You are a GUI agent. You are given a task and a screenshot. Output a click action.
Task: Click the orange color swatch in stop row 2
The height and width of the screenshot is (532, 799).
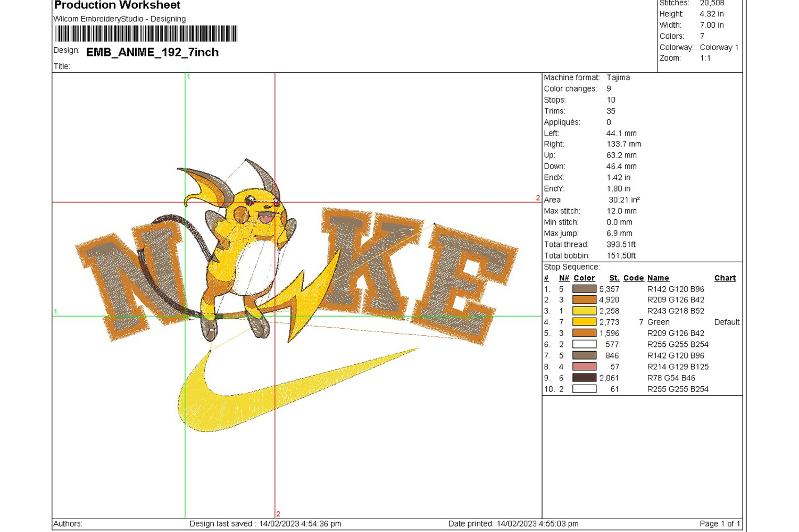(584, 300)
